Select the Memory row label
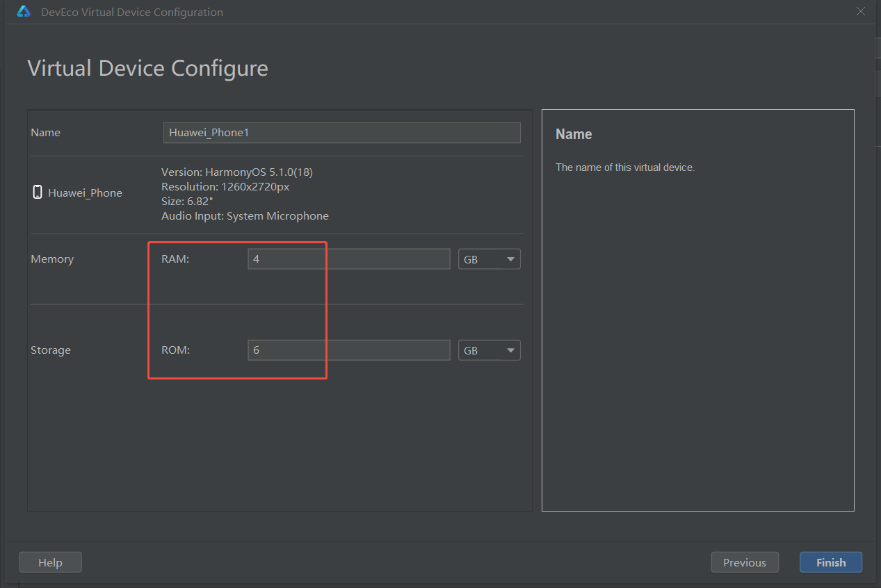 52,259
